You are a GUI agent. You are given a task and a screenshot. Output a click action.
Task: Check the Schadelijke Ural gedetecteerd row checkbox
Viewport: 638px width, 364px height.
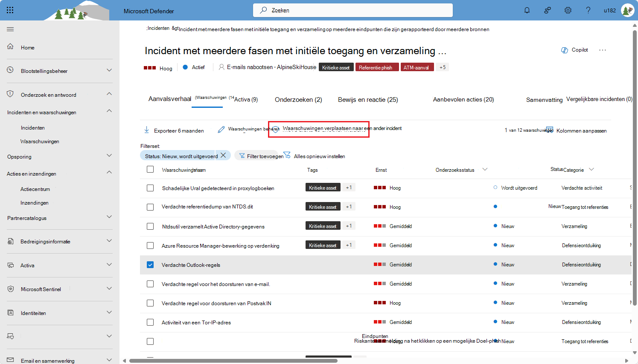pyautogui.click(x=150, y=188)
